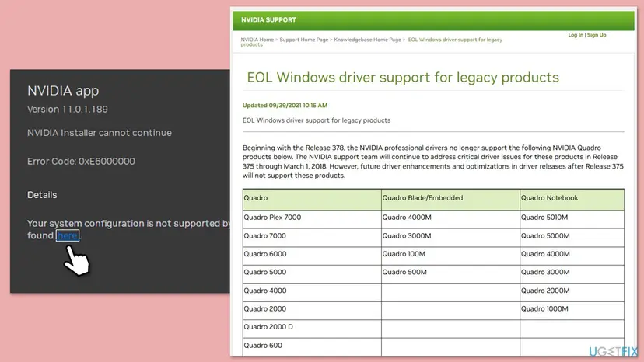Click the 'Details' label in NVIDIA app
Image resolution: width=644 pixels, height=362 pixels.
click(42, 195)
